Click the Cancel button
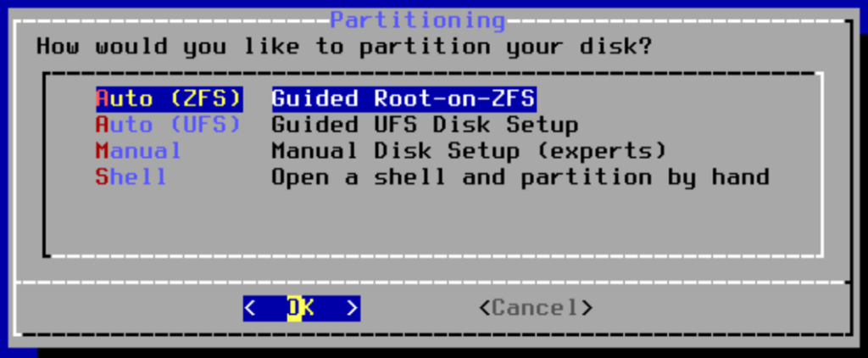 (536, 308)
